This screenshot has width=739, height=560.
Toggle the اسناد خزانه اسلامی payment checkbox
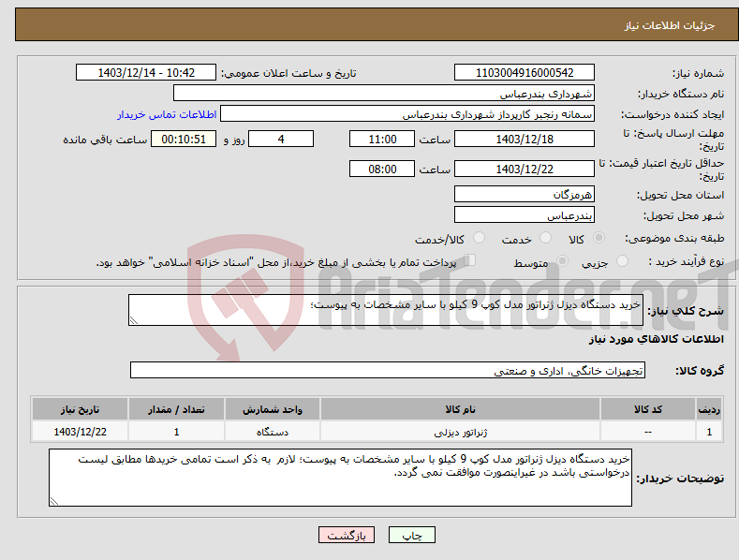pos(470,260)
